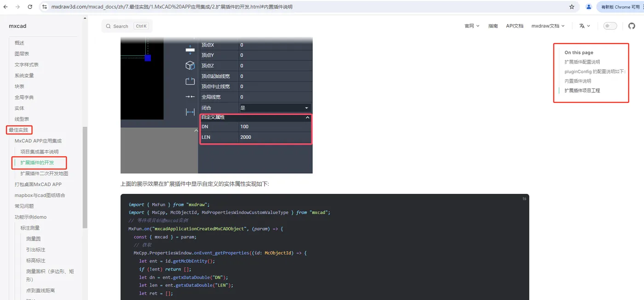The width and height of the screenshot is (644, 300).
Task: Select 图层表 in the sidebar
Action: [22, 54]
